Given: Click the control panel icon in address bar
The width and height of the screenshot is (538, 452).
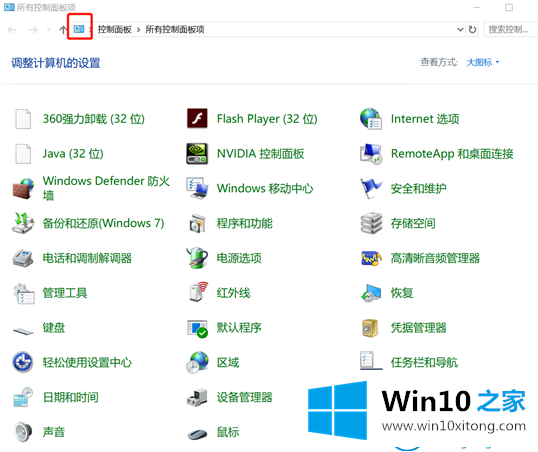Looking at the screenshot, I should [79, 29].
